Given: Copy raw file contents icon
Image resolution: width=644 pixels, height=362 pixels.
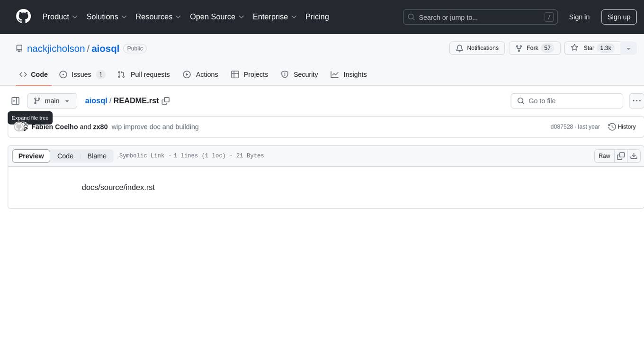Looking at the screenshot, I should (621, 156).
